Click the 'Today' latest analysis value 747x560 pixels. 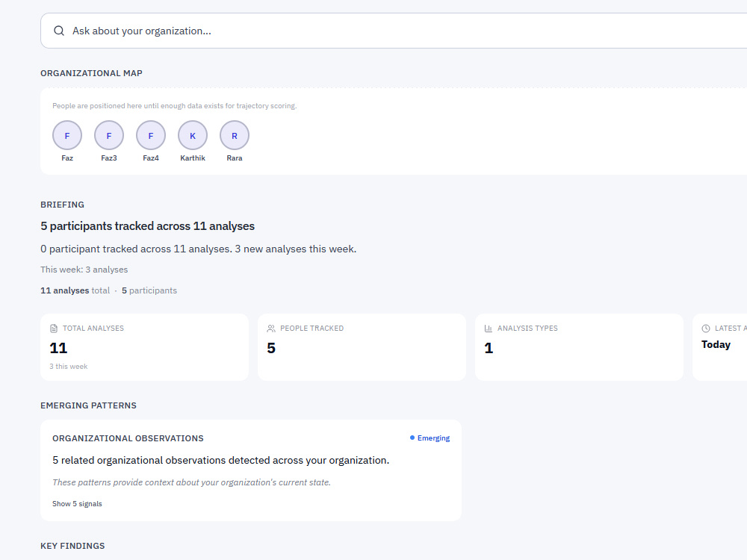tap(716, 345)
